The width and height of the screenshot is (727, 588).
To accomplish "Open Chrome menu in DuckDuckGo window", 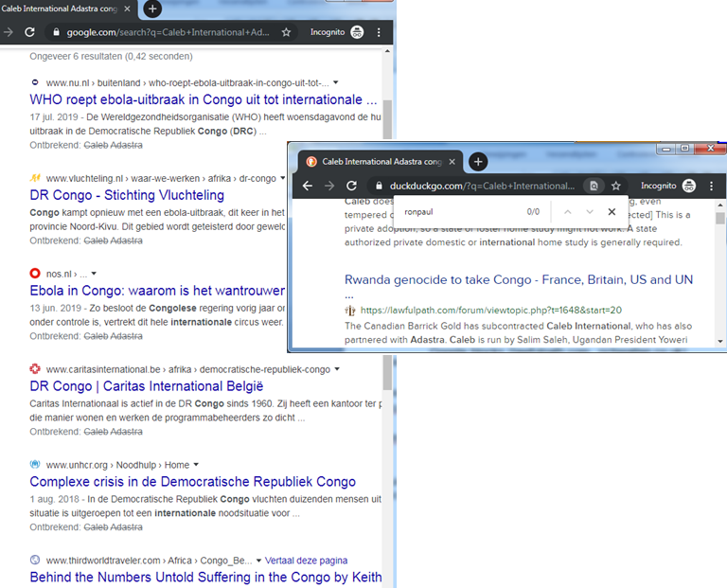I will 711,186.
